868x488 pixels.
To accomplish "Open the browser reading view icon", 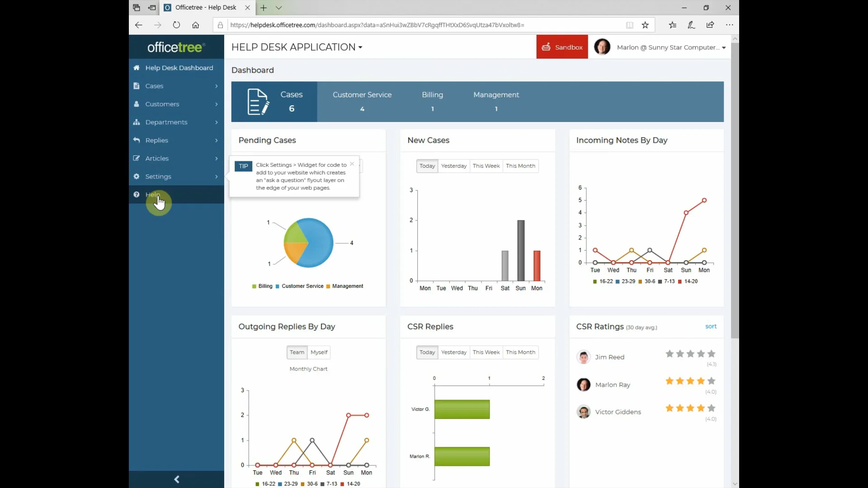I will point(629,25).
